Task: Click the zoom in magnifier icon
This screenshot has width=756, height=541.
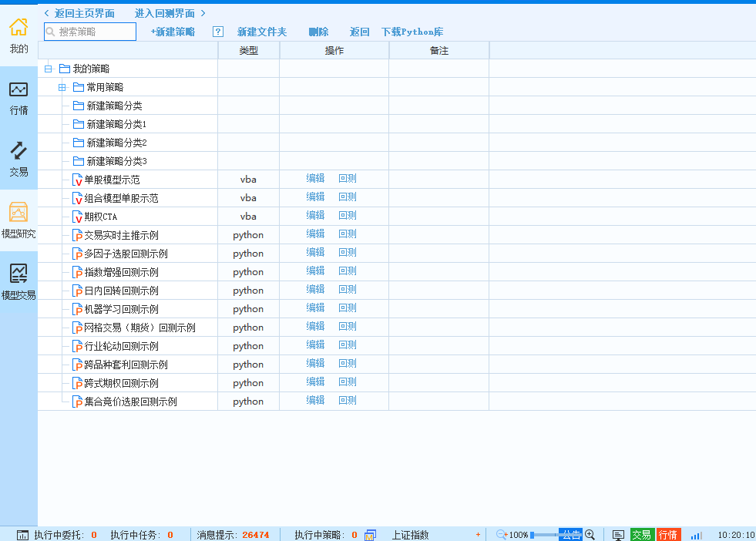Action: click(590, 534)
